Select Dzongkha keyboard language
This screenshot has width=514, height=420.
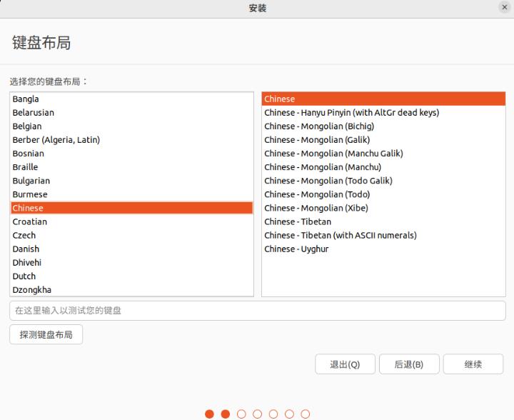click(x=31, y=290)
